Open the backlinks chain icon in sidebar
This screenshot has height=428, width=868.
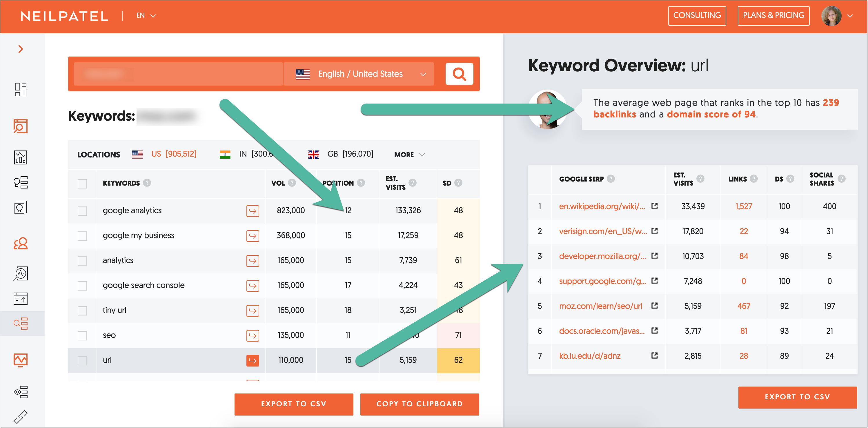21,417
